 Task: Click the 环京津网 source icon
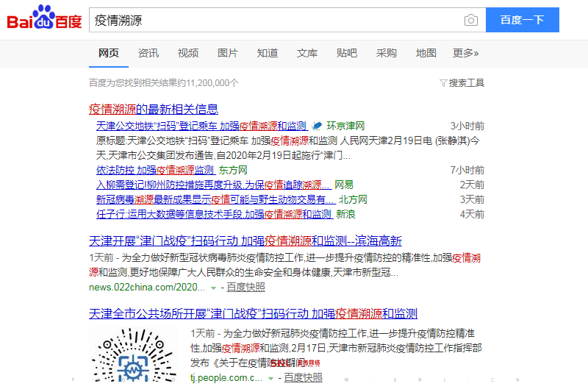317,126
